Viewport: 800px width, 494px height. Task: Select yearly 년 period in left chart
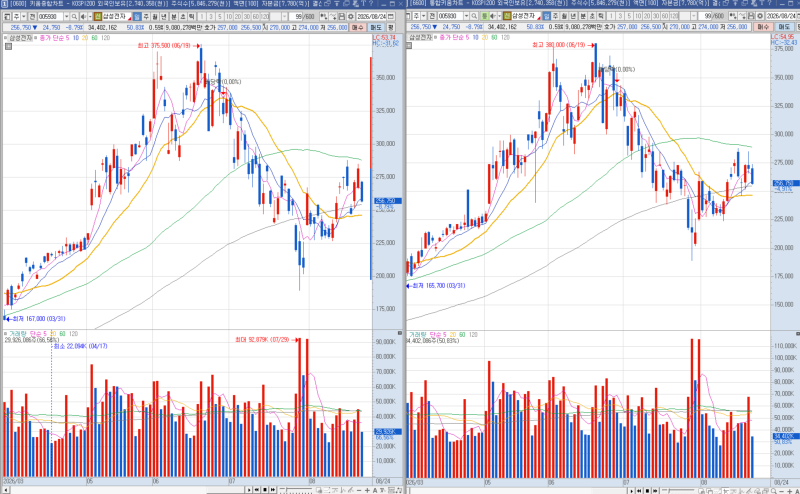tap(164, 16)
